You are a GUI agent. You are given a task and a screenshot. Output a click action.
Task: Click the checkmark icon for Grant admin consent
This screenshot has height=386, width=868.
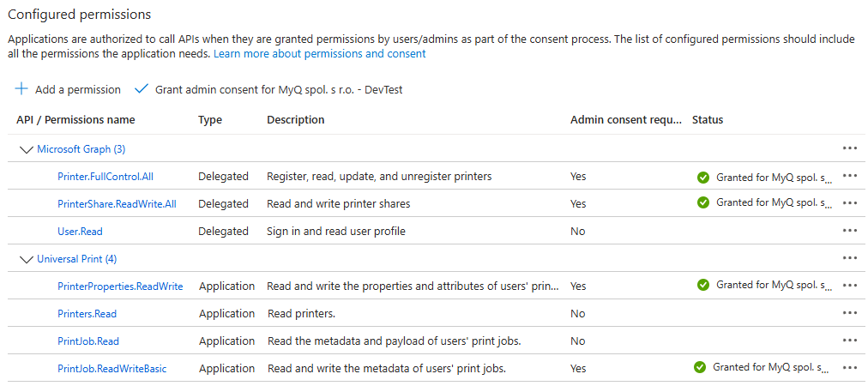pos(142,89)
